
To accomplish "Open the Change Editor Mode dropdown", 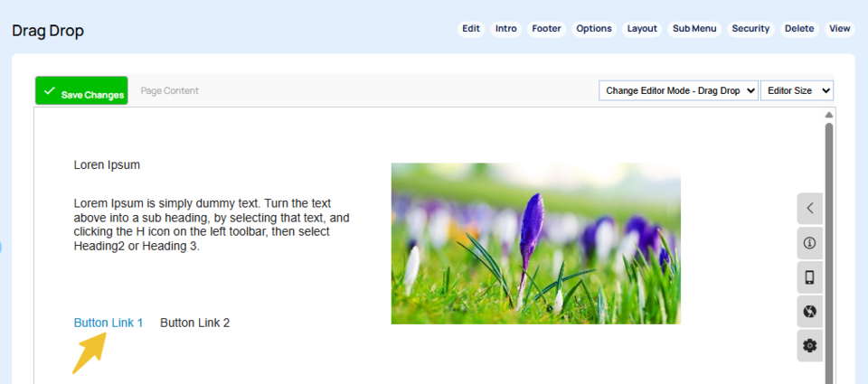I will point(678,90).
